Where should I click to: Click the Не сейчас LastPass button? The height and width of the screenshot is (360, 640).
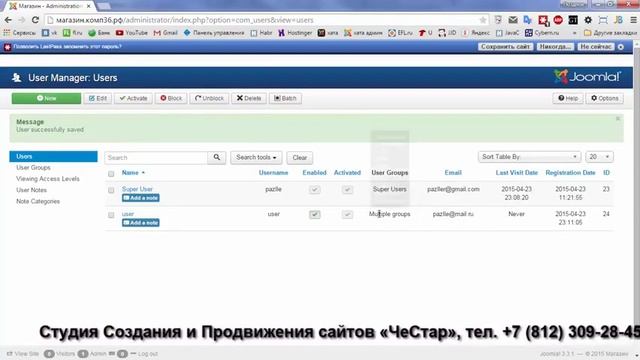[x=596, y=47]
